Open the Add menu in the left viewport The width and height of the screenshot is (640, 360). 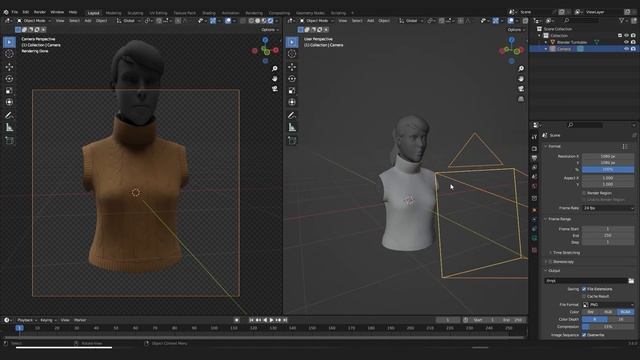click(x=88, y=21)
